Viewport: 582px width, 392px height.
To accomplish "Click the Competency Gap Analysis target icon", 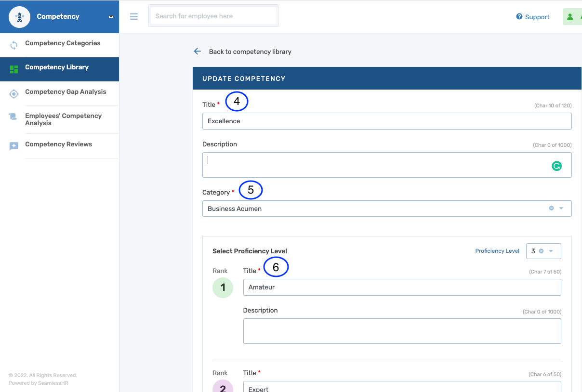I will (14, 94).
